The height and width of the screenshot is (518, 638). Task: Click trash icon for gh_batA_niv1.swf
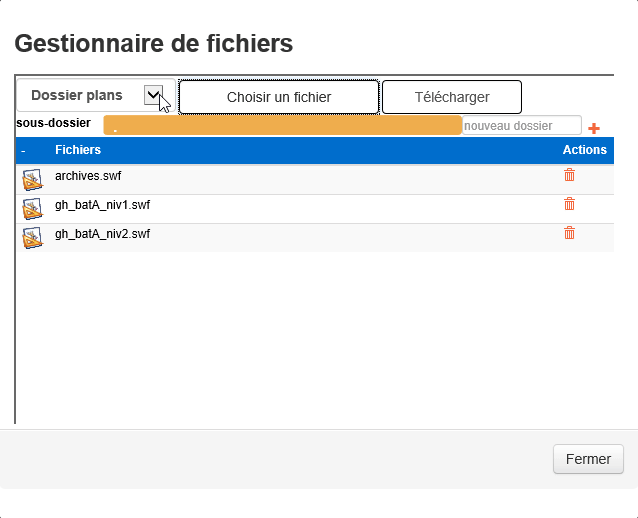570,204
